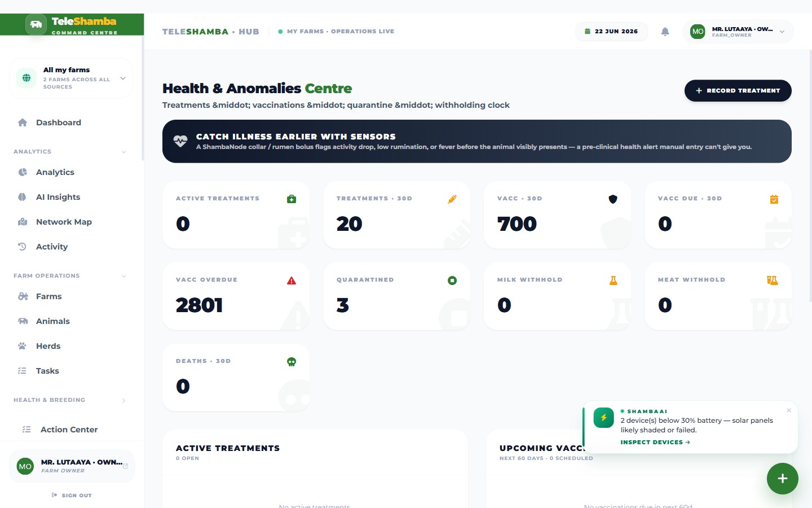
Task: Click the ACTIVE TREATMENTS section heading
Action: 228,448
